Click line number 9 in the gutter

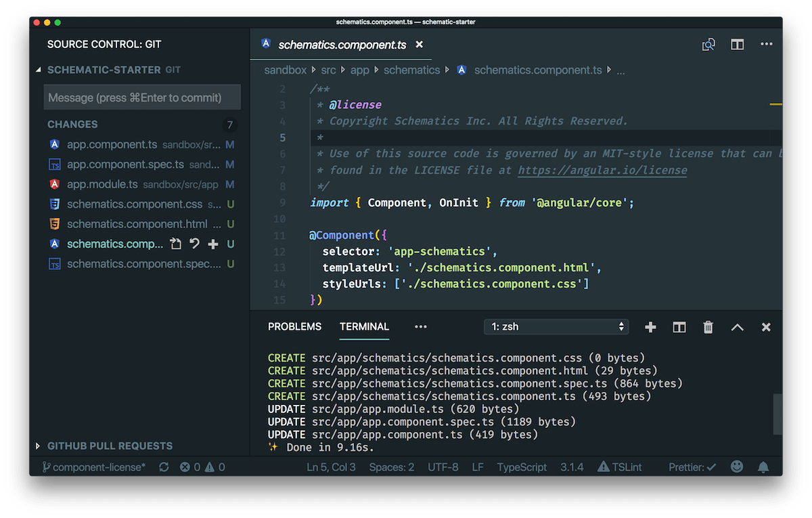tap(281, 203)
